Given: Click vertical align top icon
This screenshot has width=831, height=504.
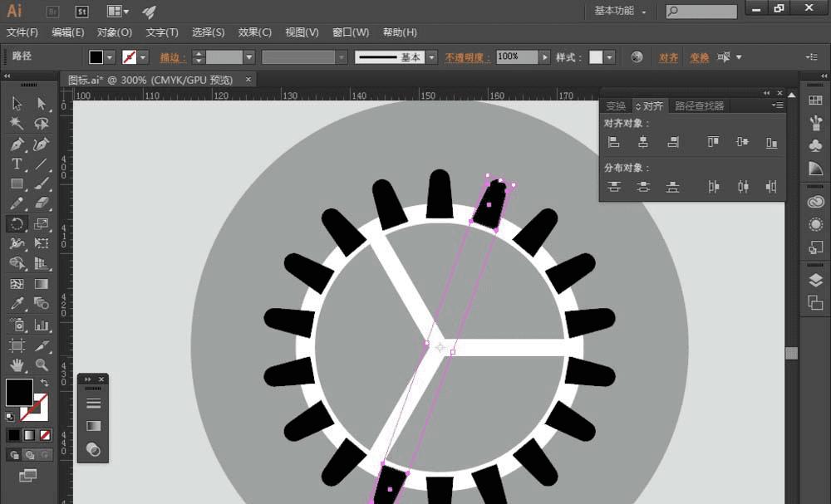Looking at the screenshot, I should coord(713,142).
